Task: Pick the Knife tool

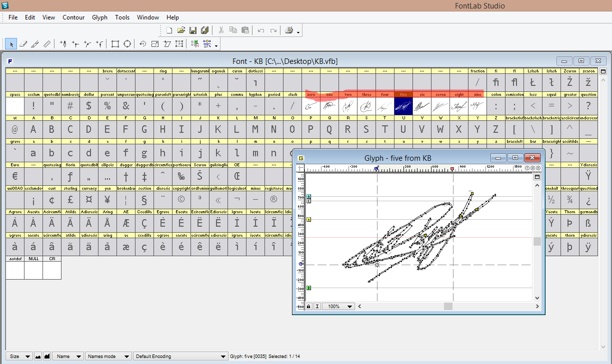Action: click(35, 44)
